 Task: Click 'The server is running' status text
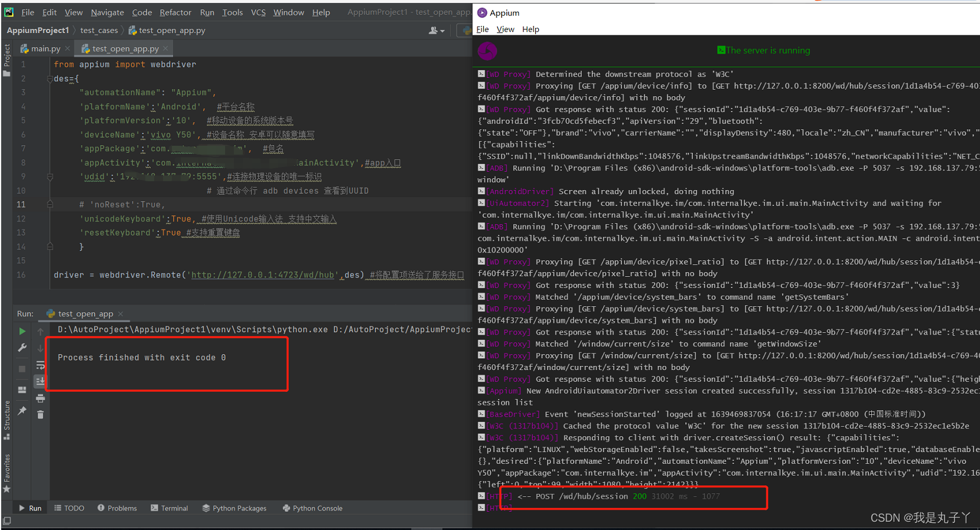(768, 51)
